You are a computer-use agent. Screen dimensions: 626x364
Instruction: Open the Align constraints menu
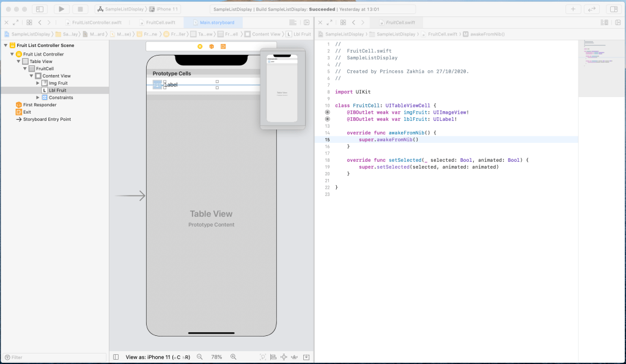[273, 357]
